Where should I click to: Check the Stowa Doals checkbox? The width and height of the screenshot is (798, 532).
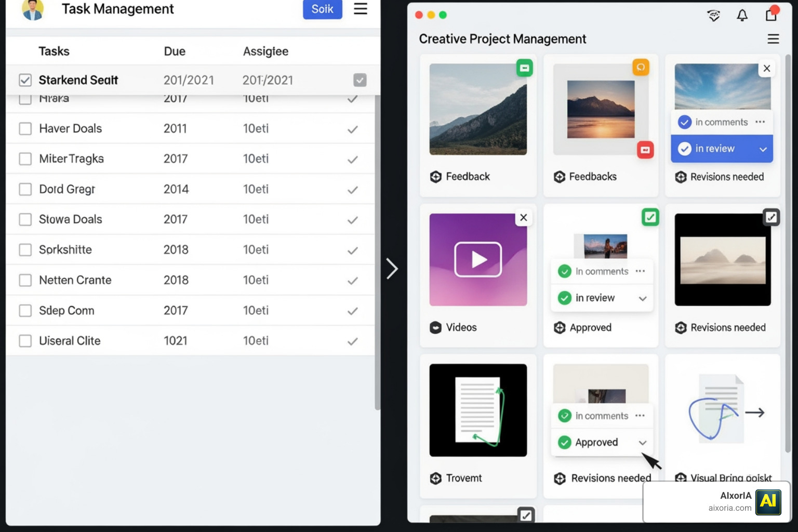(25, 219)
